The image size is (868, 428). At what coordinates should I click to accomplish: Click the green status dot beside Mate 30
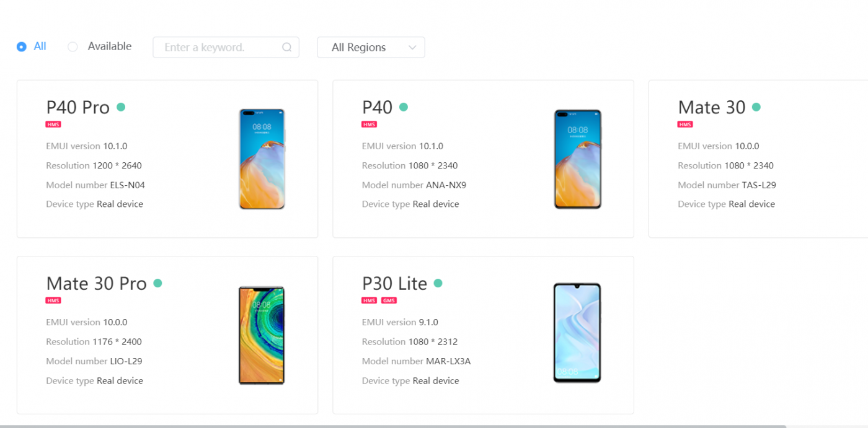(756, 106)
